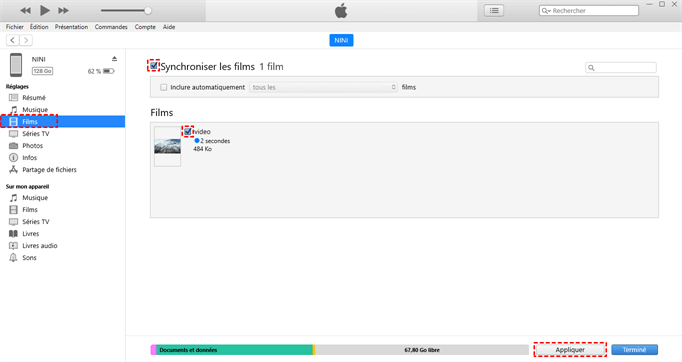
Task: Click the fast-forward playback button
Action: pyautogui.click(x=64, y=10)
